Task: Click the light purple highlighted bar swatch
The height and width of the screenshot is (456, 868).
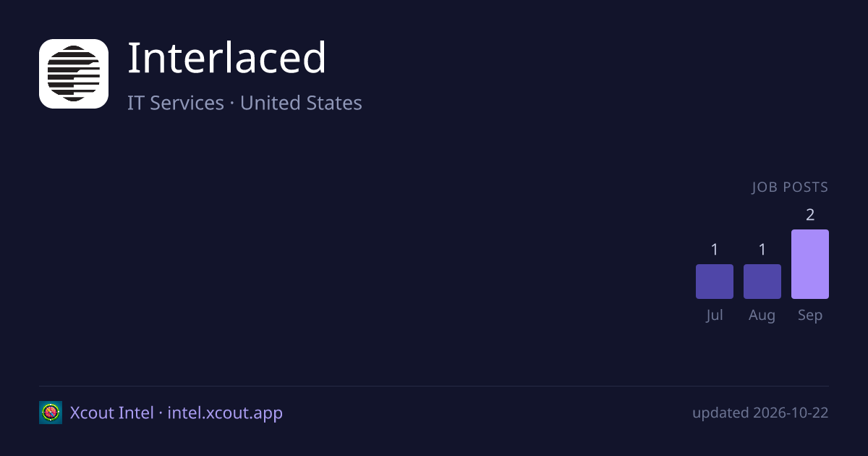Action: click(810, 264)
